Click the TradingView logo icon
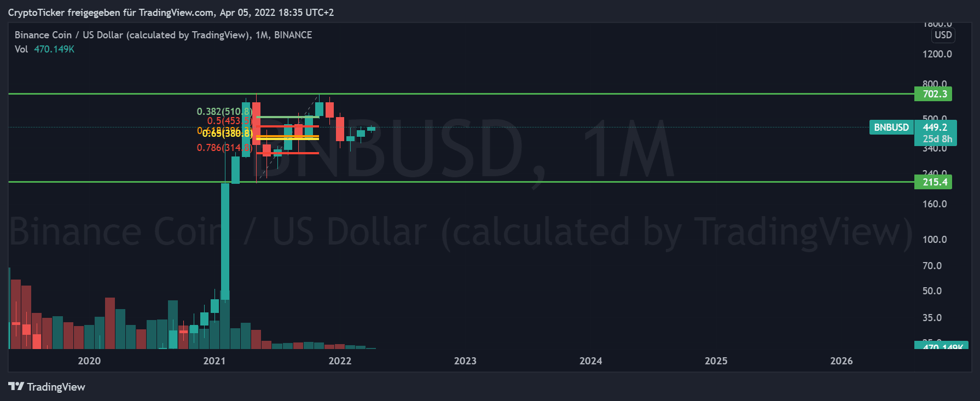The image size is (980, 401). [x=16, y=387]
